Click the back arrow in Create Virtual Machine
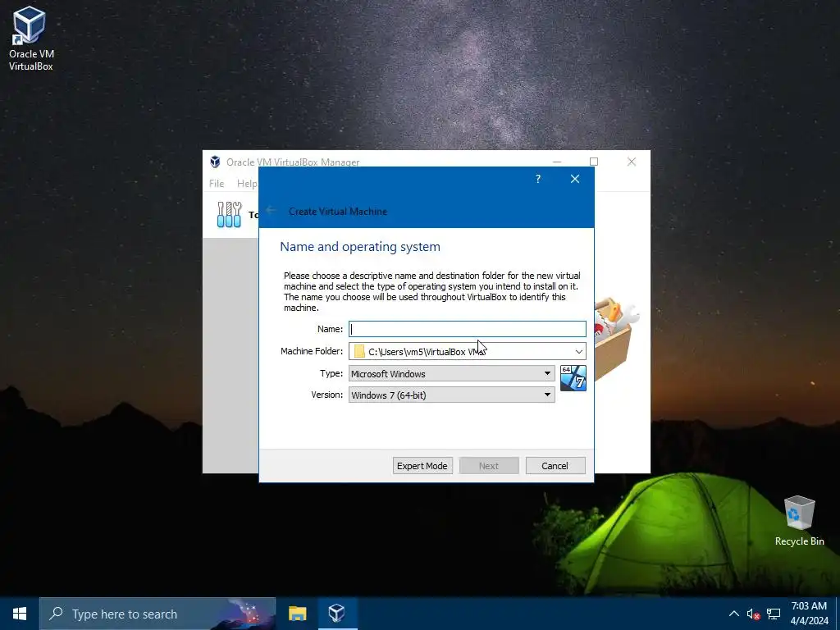The width and height of the screenshot is (840, 630). (271, 211)
